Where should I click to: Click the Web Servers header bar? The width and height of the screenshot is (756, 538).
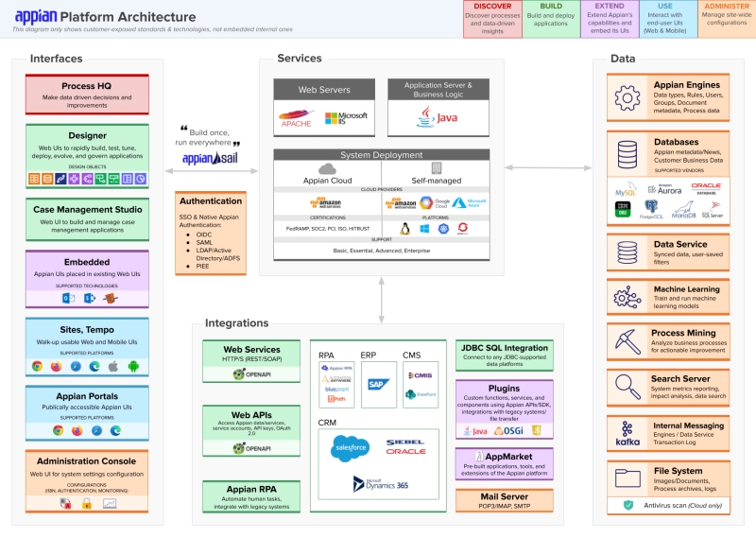324,89
